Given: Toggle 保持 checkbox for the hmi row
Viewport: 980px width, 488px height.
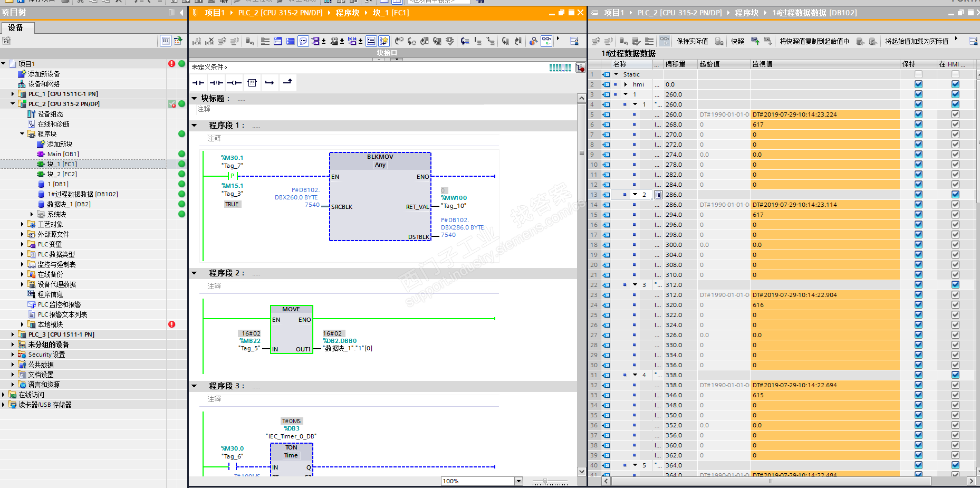Looking at the screenshot, I should (x=918, y=84).
